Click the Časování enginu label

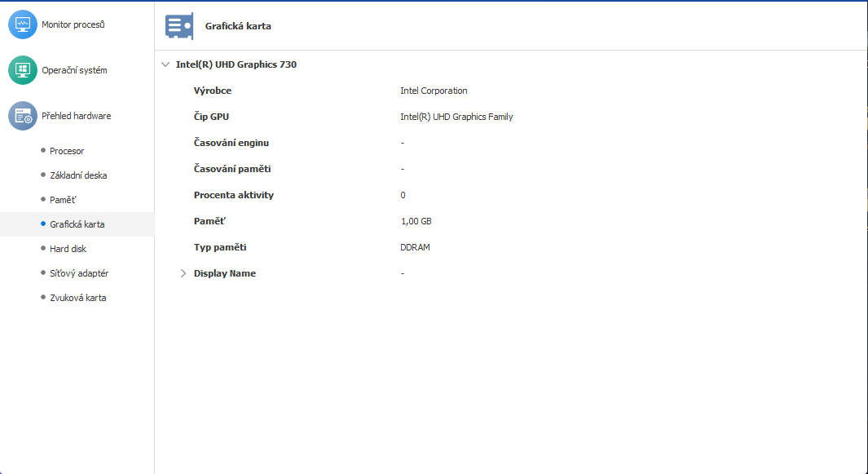click(x=231, y=143)
